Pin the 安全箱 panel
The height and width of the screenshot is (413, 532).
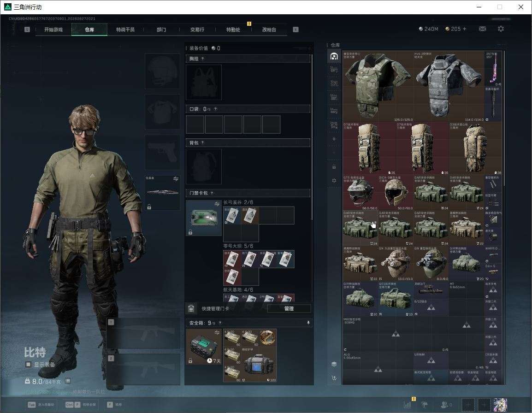(x=308, y=323)
